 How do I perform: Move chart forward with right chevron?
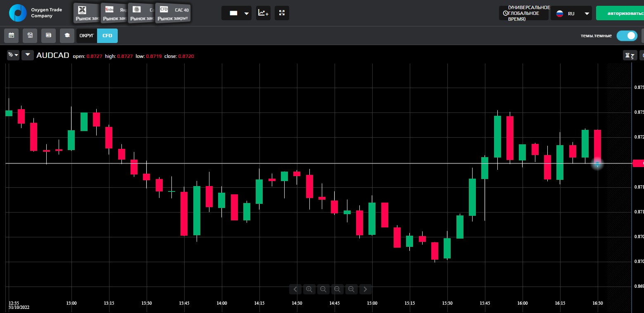[x=365, y=289]
